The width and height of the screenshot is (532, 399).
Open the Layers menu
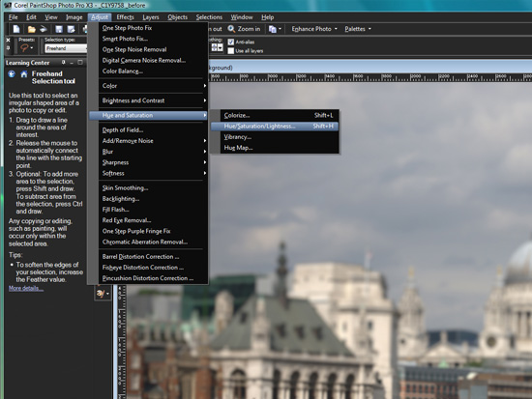pyautogui.click(x=151, y=17)
